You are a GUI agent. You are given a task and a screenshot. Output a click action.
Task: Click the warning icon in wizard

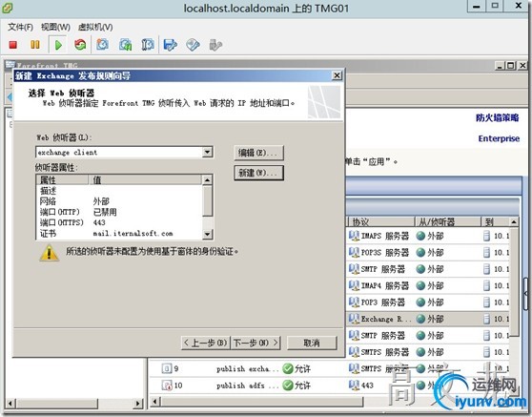click(50, 253)
